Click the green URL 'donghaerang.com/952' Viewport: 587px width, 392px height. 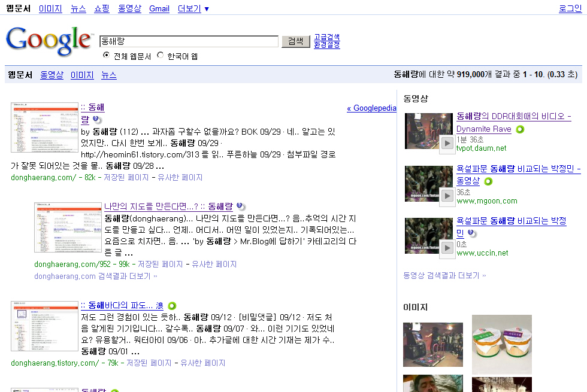[72, 264]
